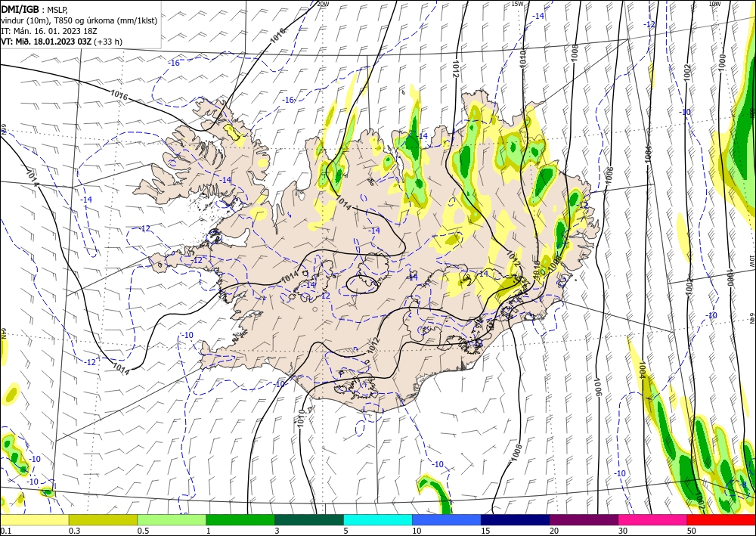Click the purple 20–30 mm legend swatch

(x=584, y=519)
